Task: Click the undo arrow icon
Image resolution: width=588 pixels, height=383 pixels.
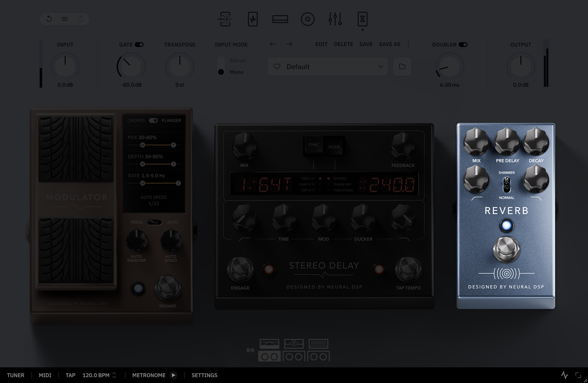Action: (x=49, y=19)
